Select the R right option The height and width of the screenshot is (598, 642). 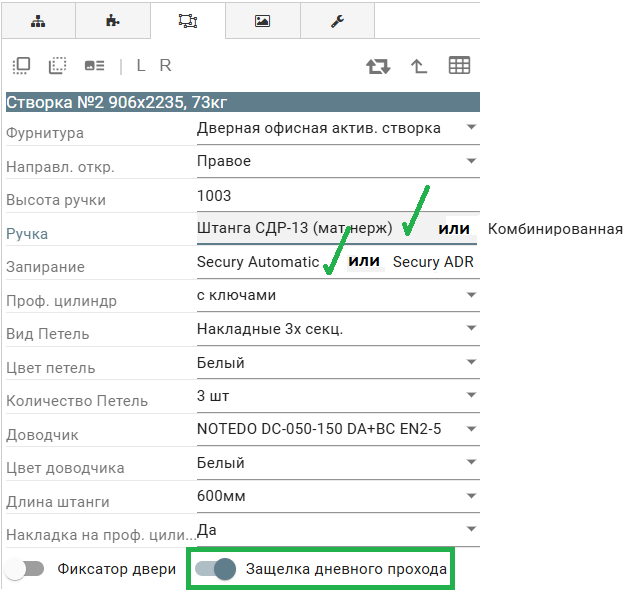click(x=165, y=65)
